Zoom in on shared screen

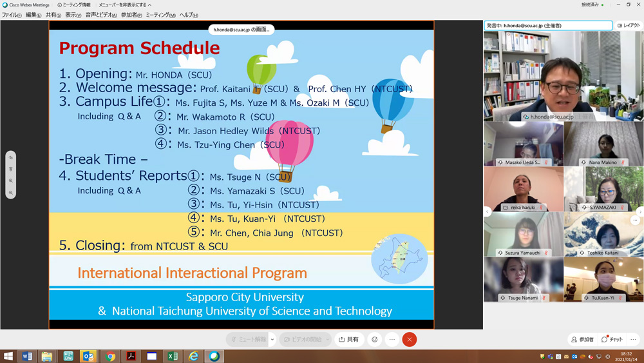[11, 181]
